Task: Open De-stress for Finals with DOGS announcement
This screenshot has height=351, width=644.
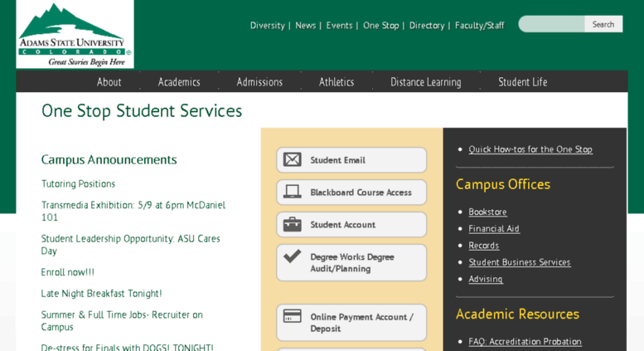Action: [x=128, y=348]
